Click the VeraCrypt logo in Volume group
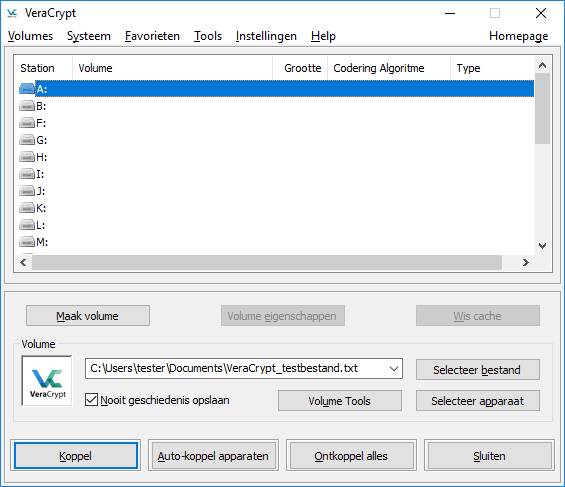Image resolution: width=565 pixels, height=487 pixels. (x=47, y=381)
